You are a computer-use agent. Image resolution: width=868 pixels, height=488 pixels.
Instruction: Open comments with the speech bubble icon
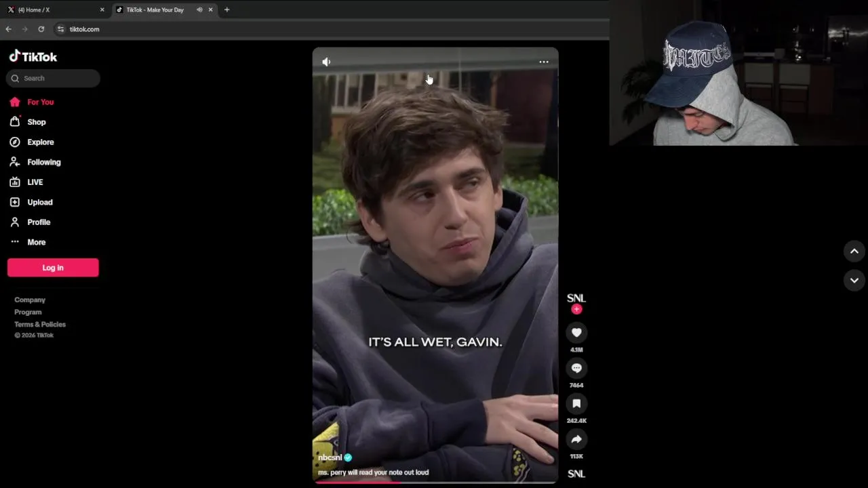coord(576,368)
